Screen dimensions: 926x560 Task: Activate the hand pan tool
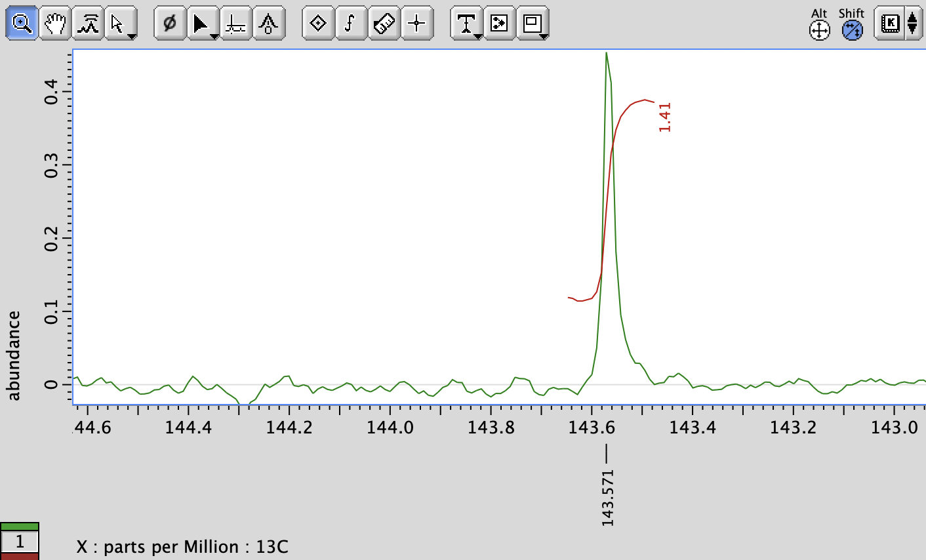pos(54,24)
